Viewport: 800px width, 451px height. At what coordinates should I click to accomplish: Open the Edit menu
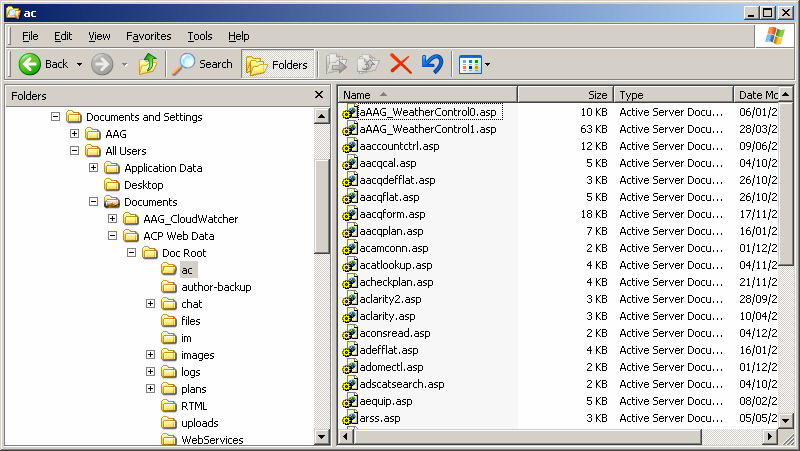point(63,36)
